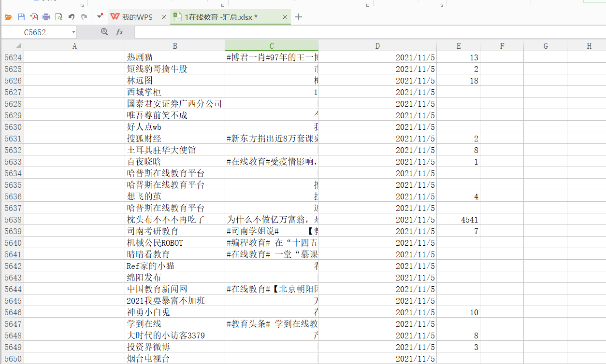Viewport: 606px width, 364px height.
Task: Click cell starting 为什么不做亿万富翁
Action: (x=272, y=220)
